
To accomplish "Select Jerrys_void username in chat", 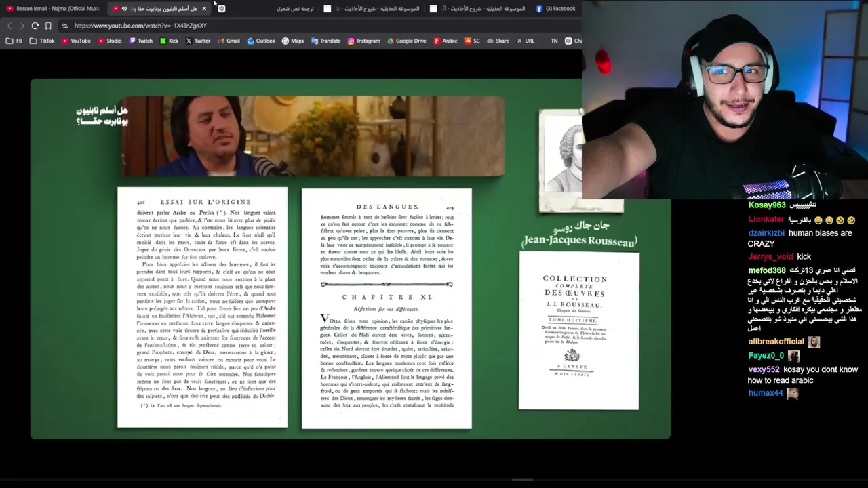I will point(771,257).
